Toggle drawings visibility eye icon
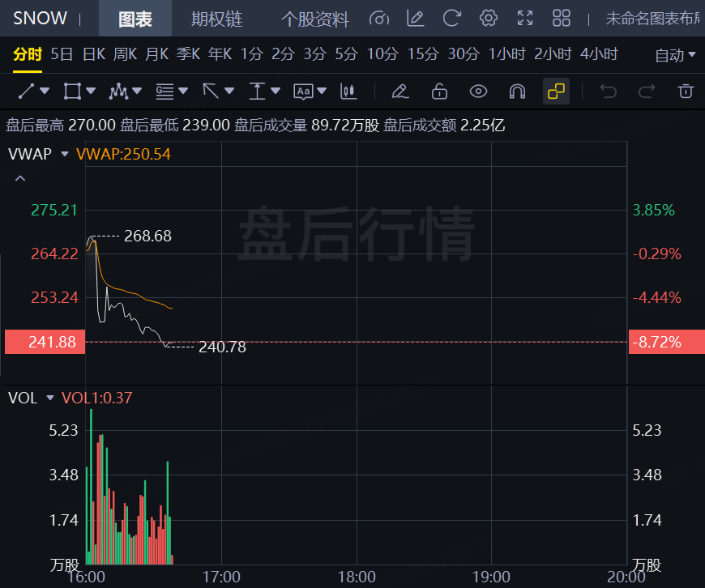Screen dimensions: 705x588 pos(478,92)
